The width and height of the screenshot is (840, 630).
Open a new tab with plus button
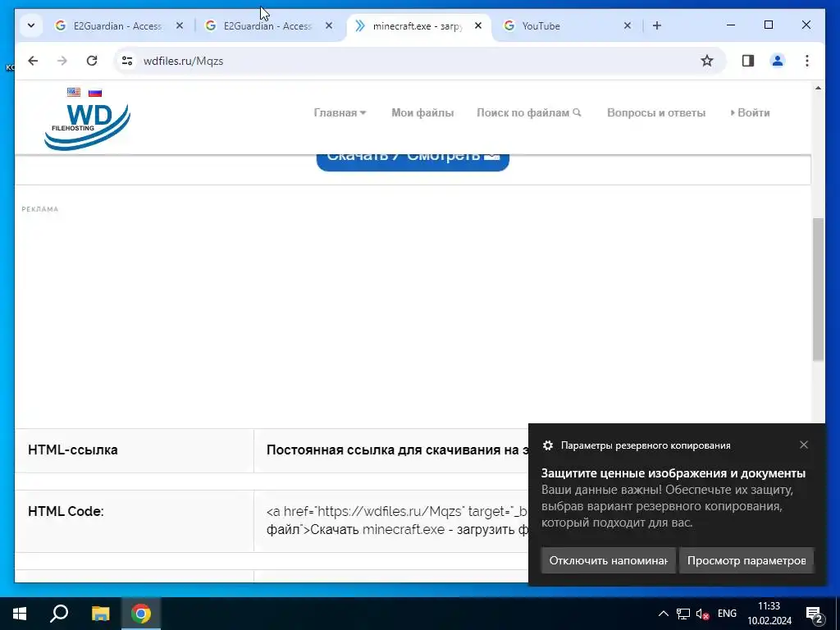click(657, 25)
